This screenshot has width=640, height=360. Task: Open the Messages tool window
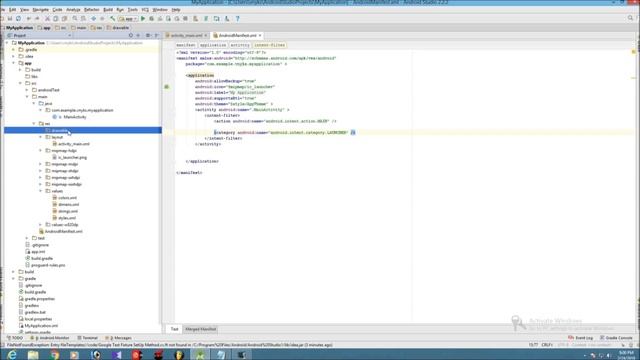119,338
